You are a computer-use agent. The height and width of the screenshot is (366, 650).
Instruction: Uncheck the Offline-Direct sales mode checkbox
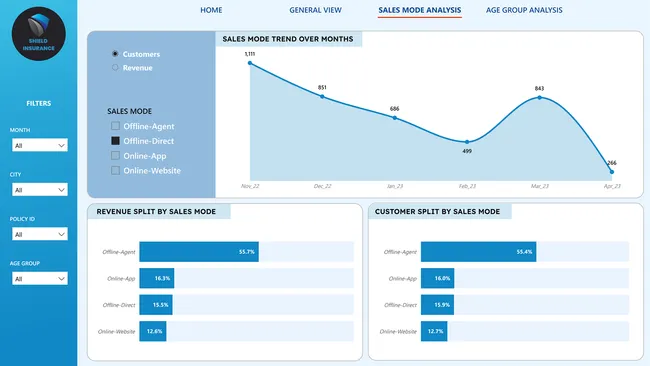coord(115,141)
